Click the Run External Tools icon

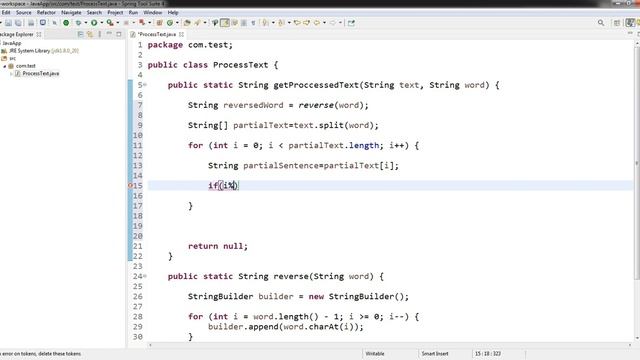pos(110,23)
